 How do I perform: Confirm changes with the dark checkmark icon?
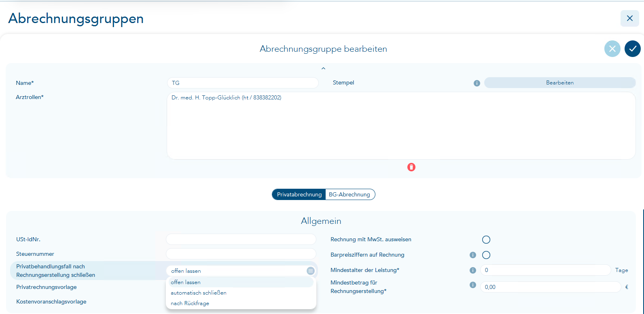point(632,49)
